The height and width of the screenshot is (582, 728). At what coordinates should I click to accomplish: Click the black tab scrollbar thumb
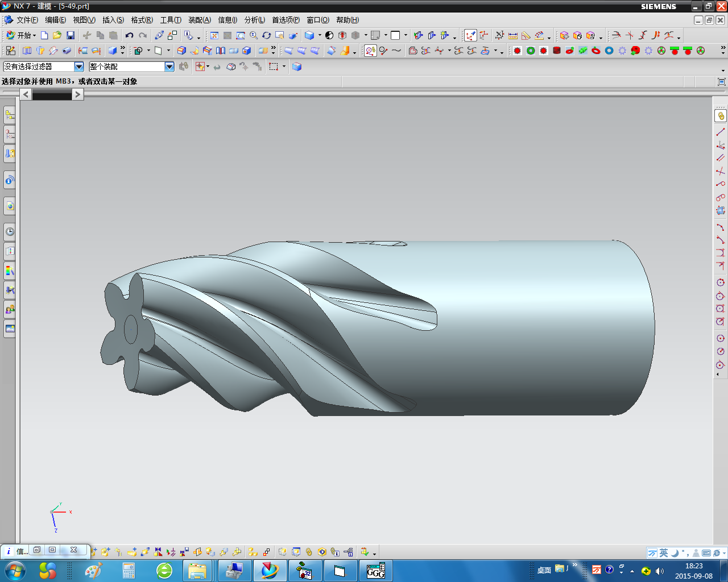52,95
